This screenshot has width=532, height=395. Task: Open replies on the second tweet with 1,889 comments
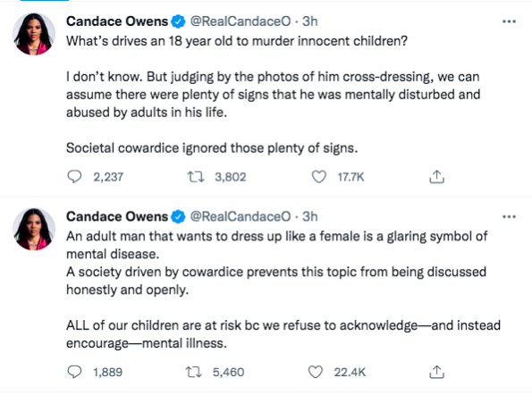pos(74,372)
